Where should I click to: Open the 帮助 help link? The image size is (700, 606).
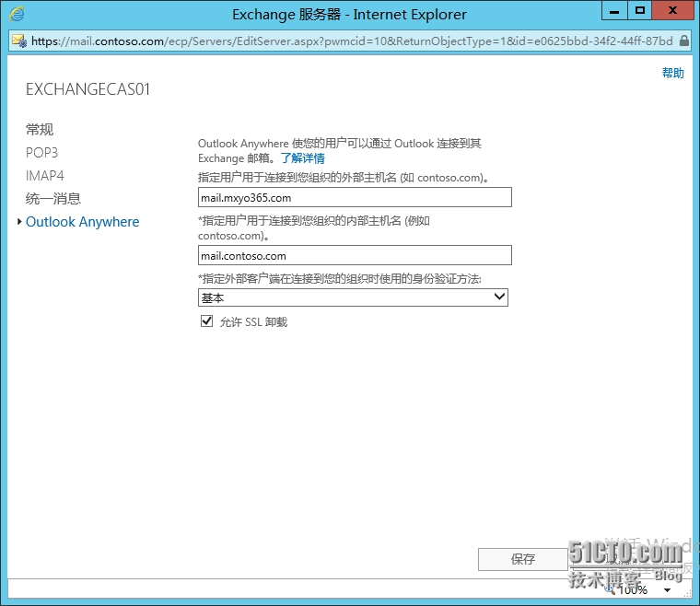[x=672, y=74]
